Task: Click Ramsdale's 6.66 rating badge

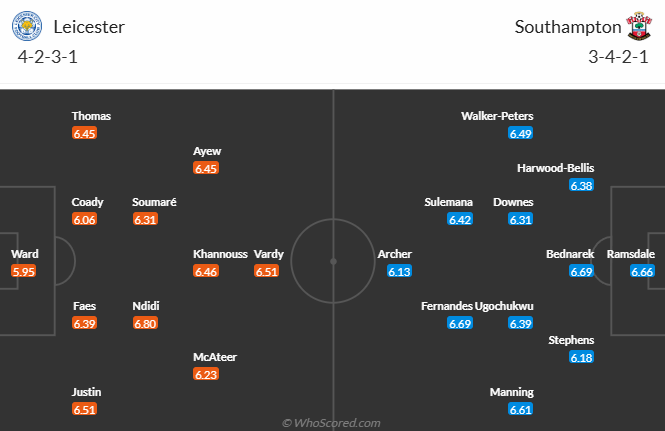Action: point(642,271)
